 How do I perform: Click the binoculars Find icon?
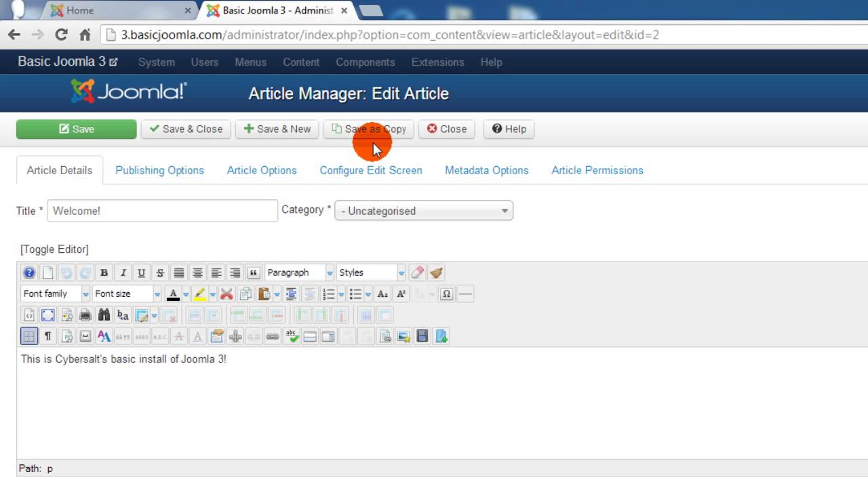point(104,315)
